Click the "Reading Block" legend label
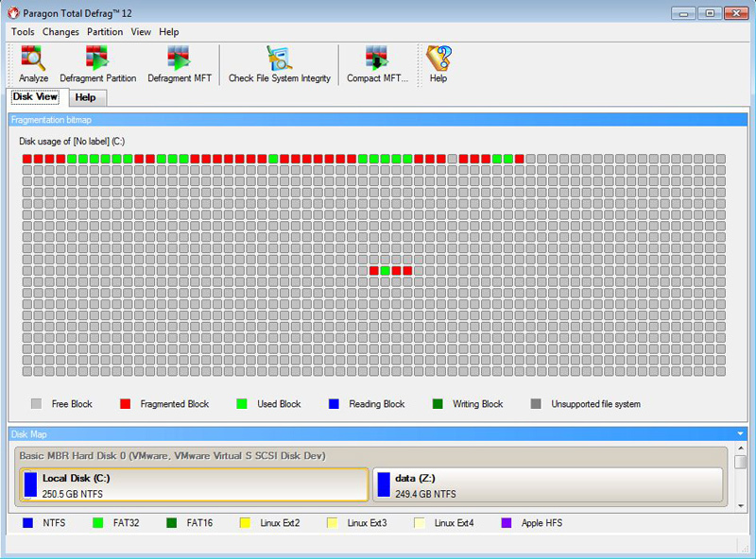 click(376, 404)
